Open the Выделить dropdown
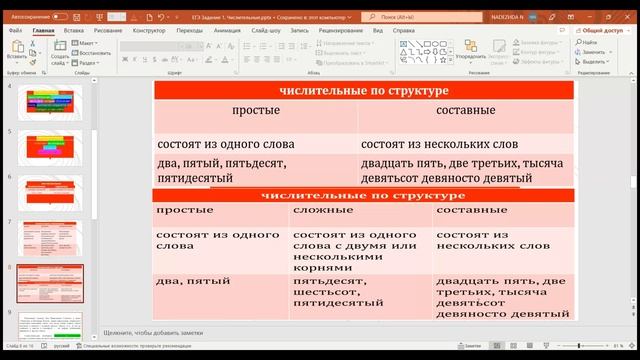Image resolution: width=640 pixels, height=360 pixels. click(x=592, y=62)
